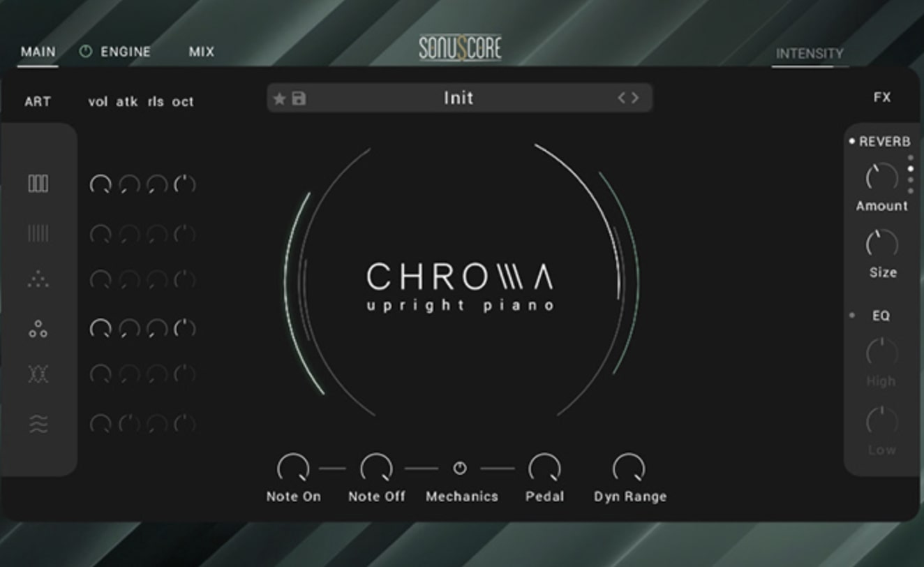Enable the Reverb effect dot

coord(852,141)
